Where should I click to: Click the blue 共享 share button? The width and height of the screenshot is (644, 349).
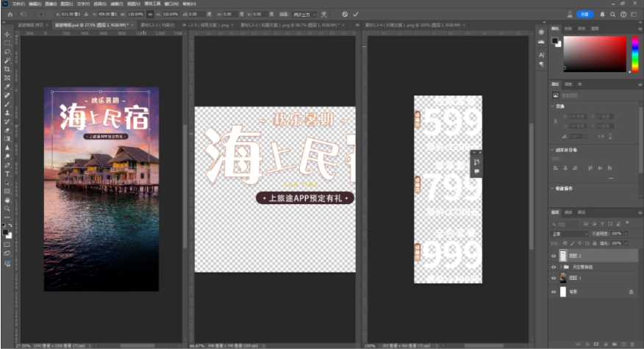[x=584, y=14]
